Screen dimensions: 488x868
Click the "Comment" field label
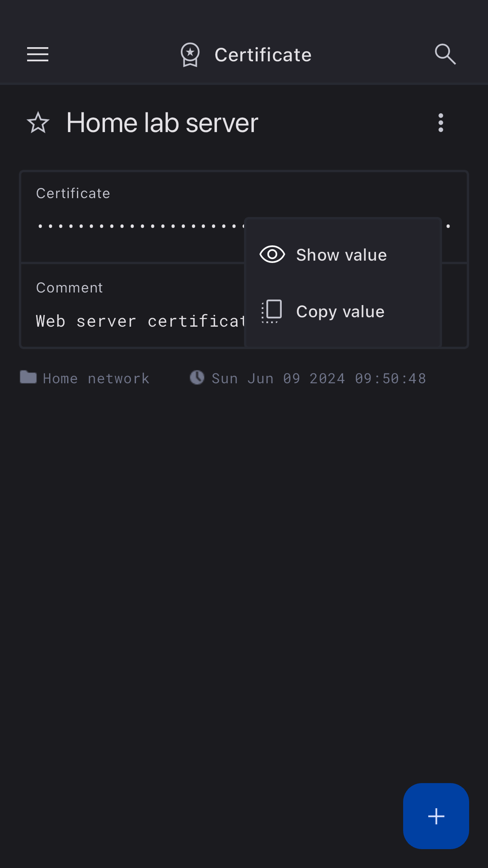(x=70, y=288)
